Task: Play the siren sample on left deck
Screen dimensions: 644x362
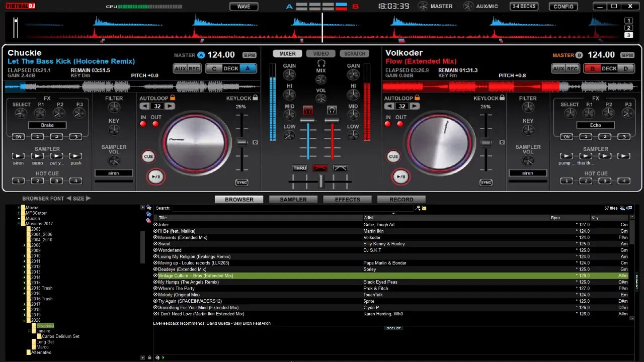Action: [x=18, y=156]
